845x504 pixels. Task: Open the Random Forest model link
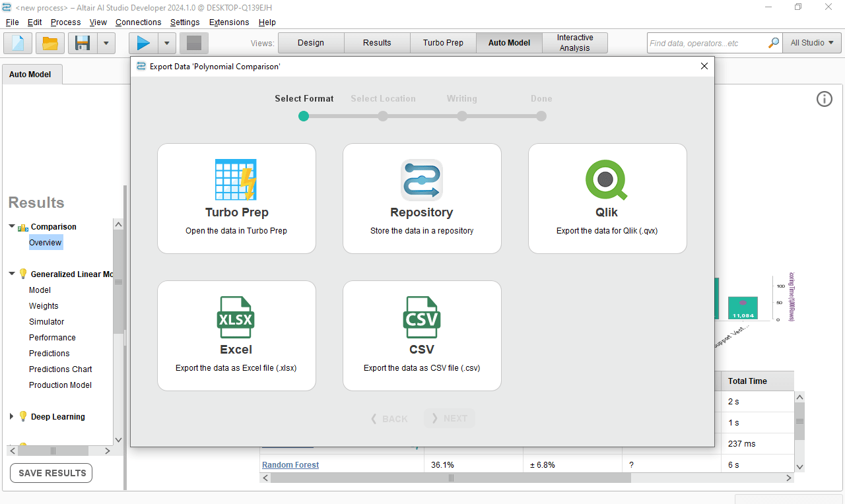[290, 465]
